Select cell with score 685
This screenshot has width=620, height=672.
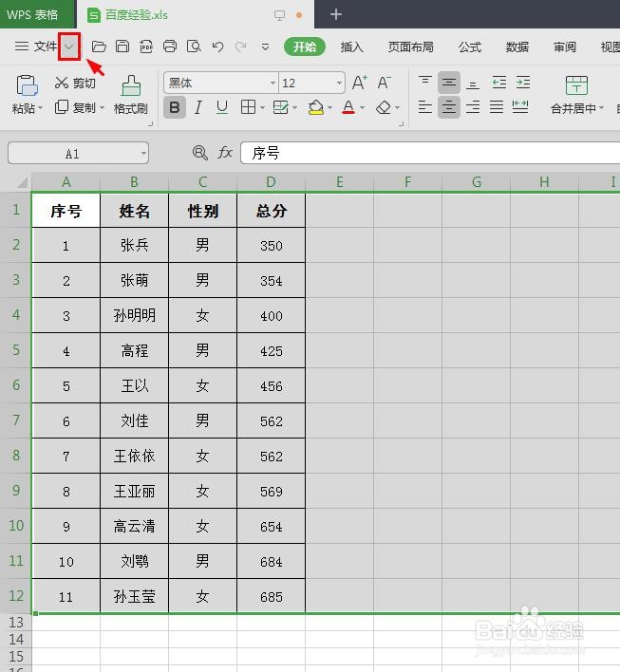pyautogui.click(x=271, y=597)
